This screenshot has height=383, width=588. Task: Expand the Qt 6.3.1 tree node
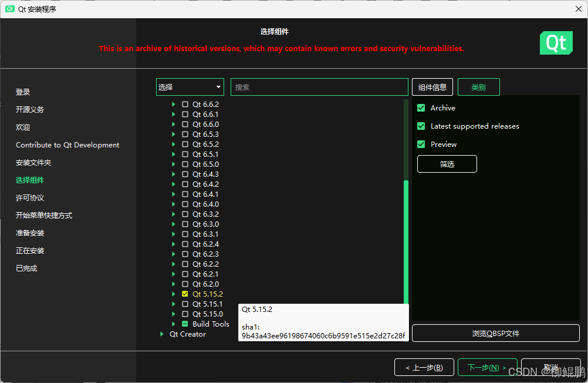point(173,234)
